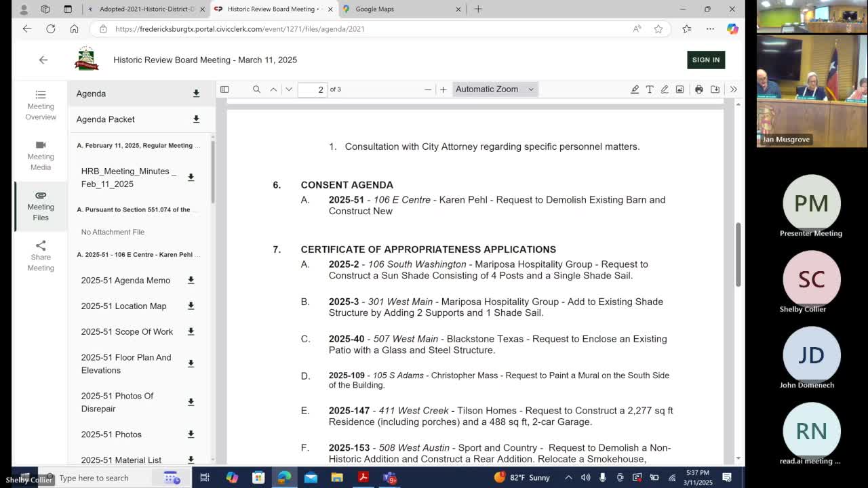Image resolution: width=868 pixels, height=488 pixels.
Task: Click the add image tool icon
Action: coord(679,89)
